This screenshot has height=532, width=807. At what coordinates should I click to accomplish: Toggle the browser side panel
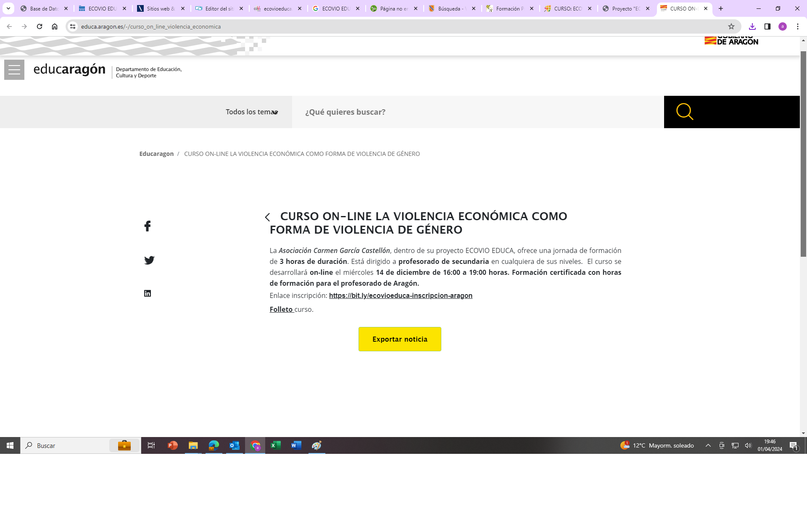(x=767, y=26)
